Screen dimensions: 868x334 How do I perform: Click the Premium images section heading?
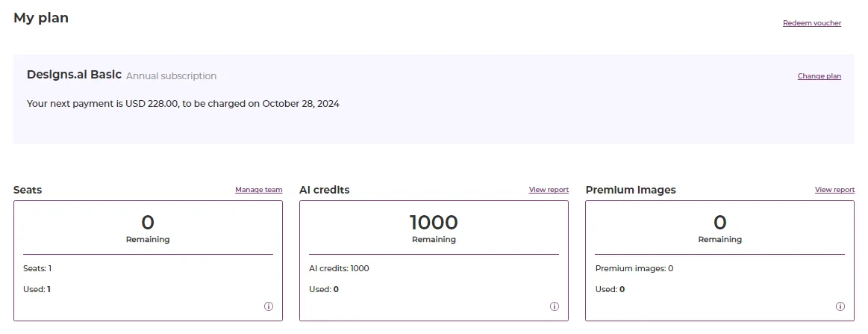pos(631,190)
